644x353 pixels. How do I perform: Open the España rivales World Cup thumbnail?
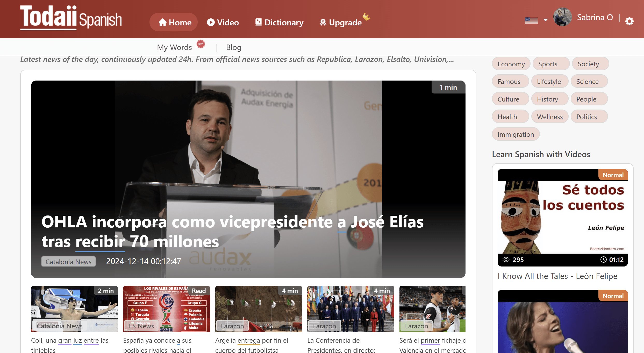(166, 309)
